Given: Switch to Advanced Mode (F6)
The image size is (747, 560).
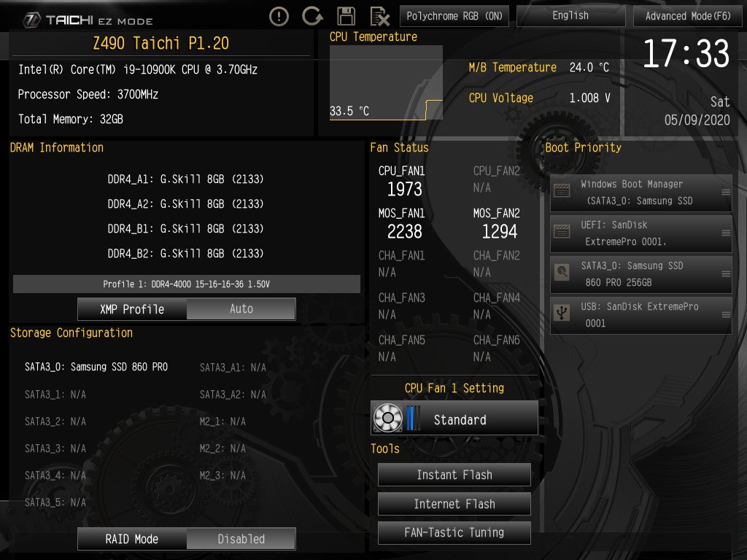Looking at the screenshot, I should (688, 16).
